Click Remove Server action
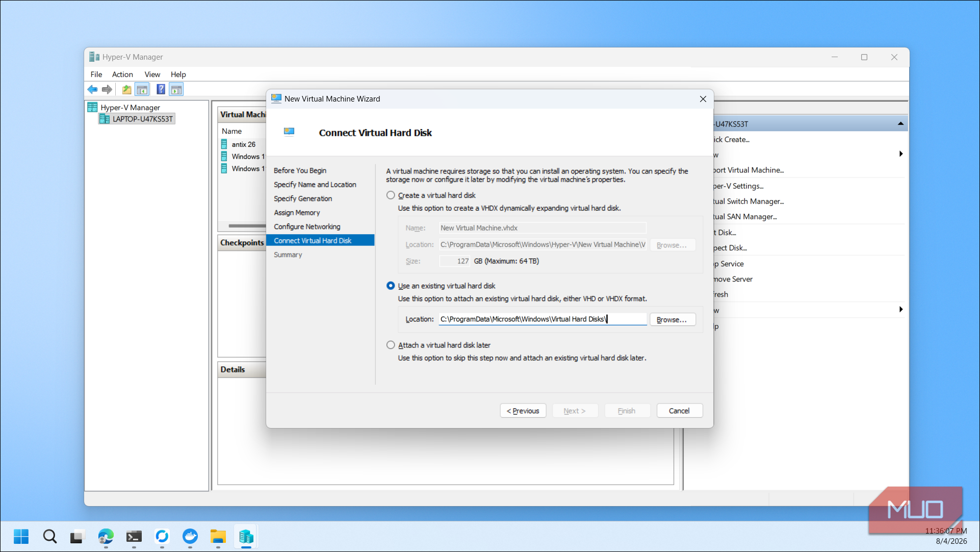 click(733, 279)
